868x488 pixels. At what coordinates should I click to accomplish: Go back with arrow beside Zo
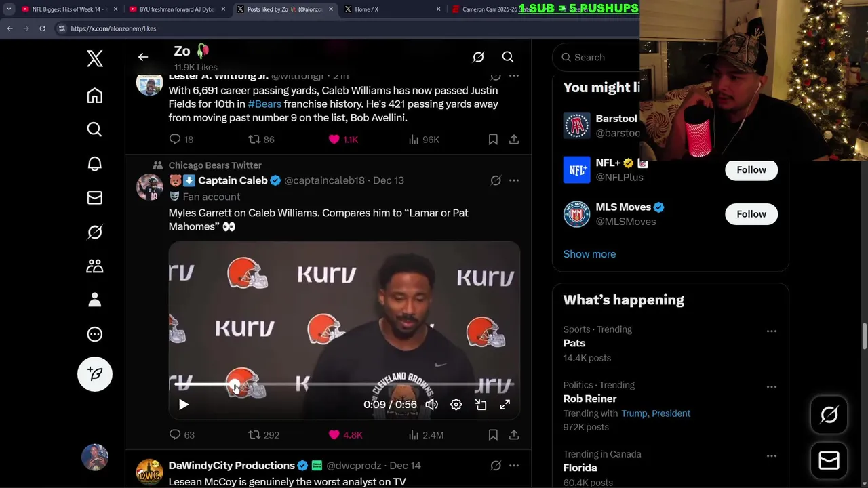point(143,57)
